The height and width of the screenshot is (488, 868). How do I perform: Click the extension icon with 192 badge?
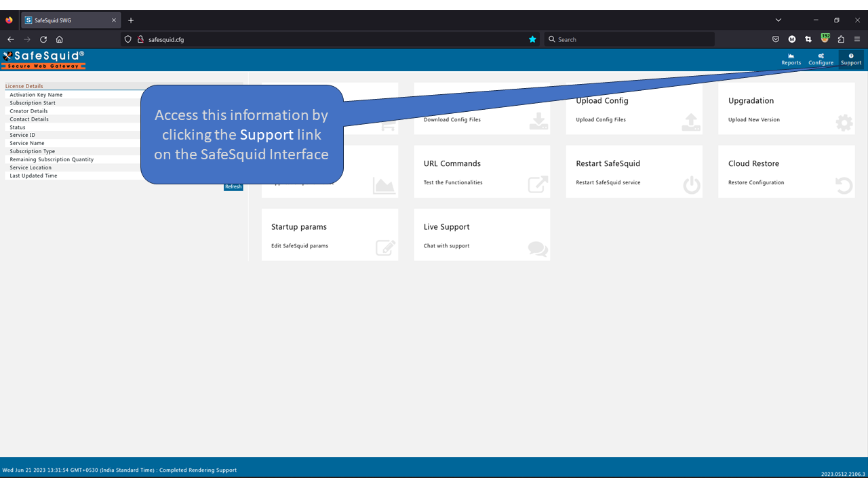(825, 39)
